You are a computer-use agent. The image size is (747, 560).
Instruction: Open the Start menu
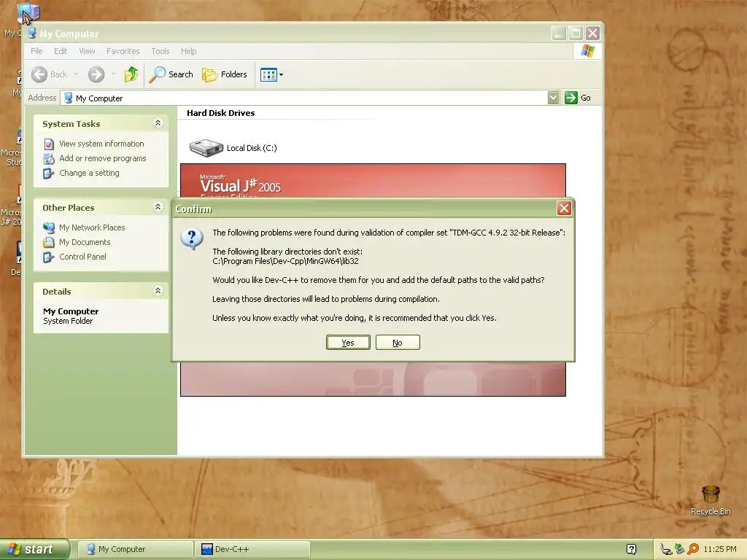point(34,549)
